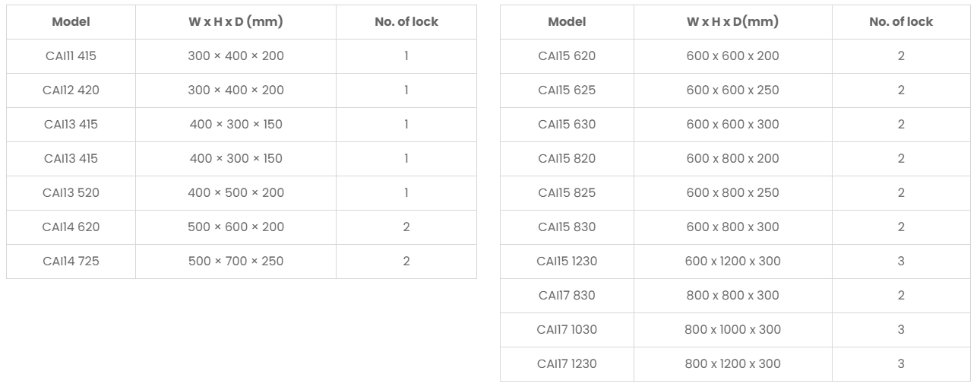980x390 pixels.
Task: Click the 500 × 700 × 250 dimension cell
Action: (x=236, y=262)
